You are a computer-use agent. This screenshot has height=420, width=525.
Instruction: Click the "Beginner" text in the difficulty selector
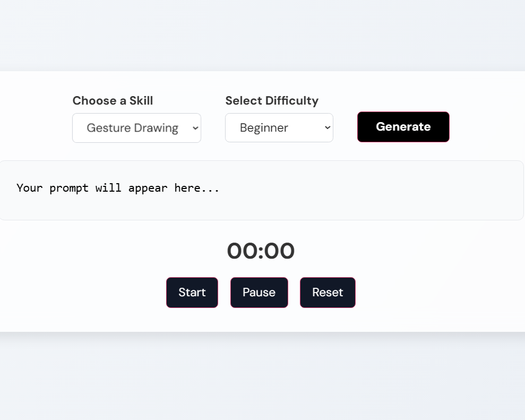pyautogui.click(x=264, y=128)
